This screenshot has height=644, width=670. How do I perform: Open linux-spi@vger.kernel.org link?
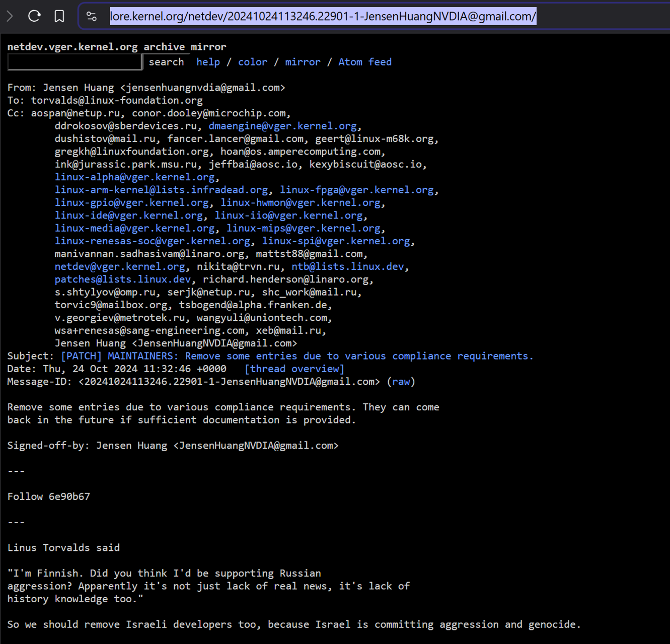click(336, 241)
